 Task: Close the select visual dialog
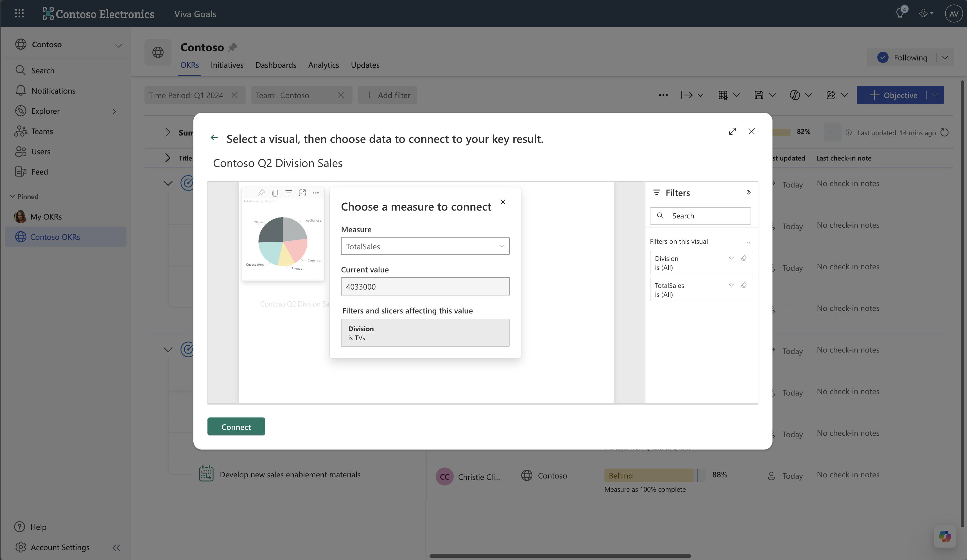coord(751,131)
